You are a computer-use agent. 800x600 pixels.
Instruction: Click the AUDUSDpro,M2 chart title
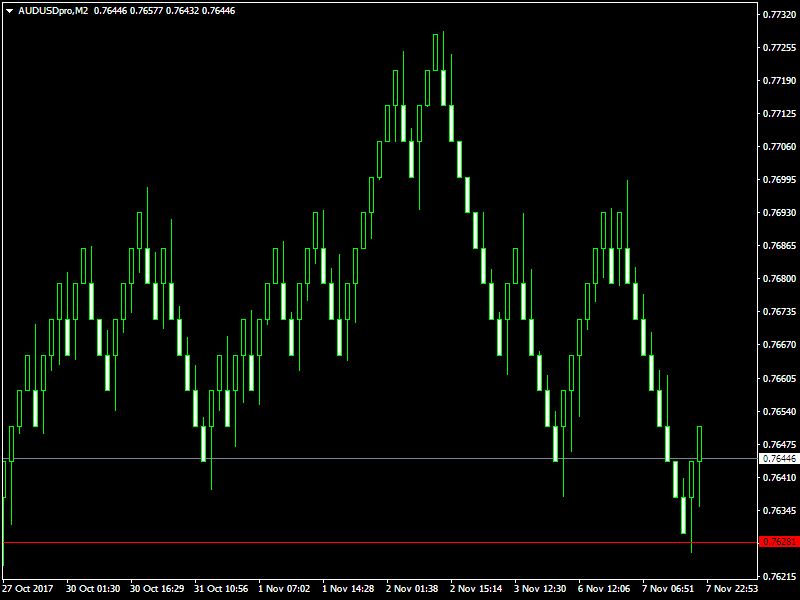click(x=53, y=11)
